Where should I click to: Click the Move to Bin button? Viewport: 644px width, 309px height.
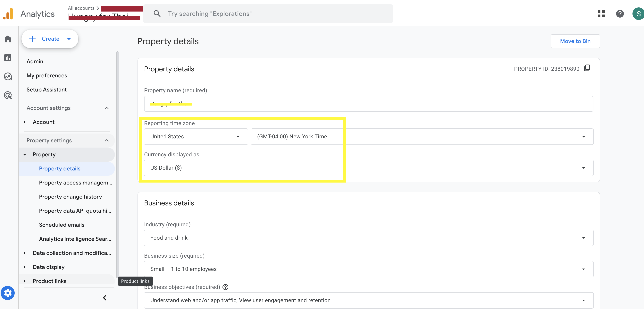tap(575, 41)
